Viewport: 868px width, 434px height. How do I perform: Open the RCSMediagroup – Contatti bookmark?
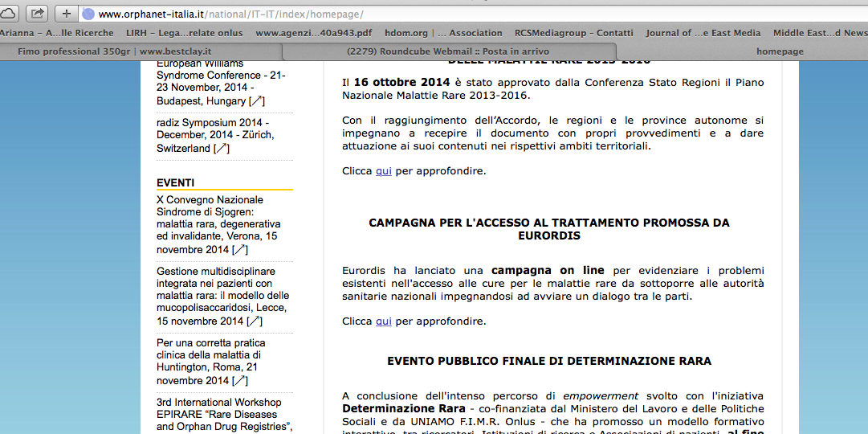pyautogui.click(x=573, y=33)
